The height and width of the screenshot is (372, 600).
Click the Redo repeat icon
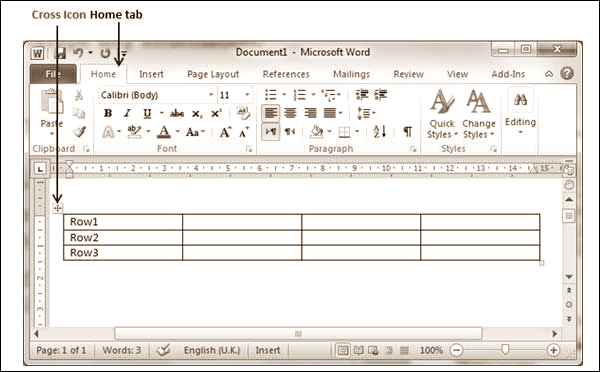105,53
